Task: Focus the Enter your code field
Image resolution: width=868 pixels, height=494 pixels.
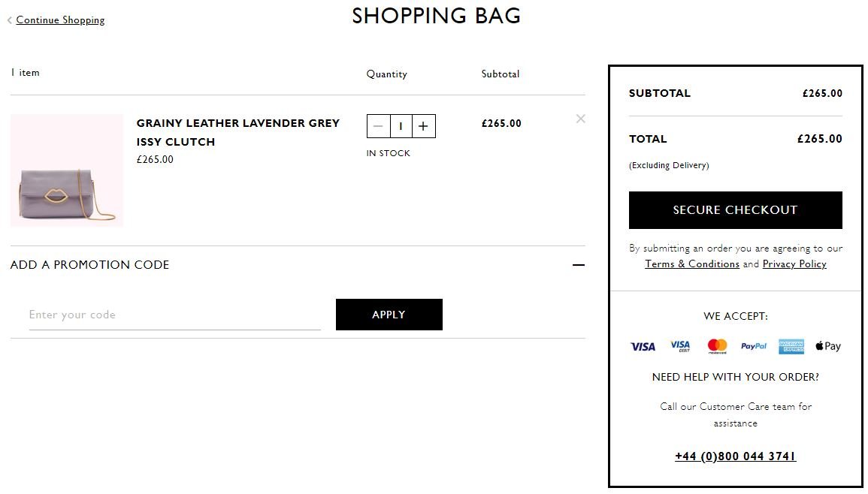Action: (x=175, y=315)
